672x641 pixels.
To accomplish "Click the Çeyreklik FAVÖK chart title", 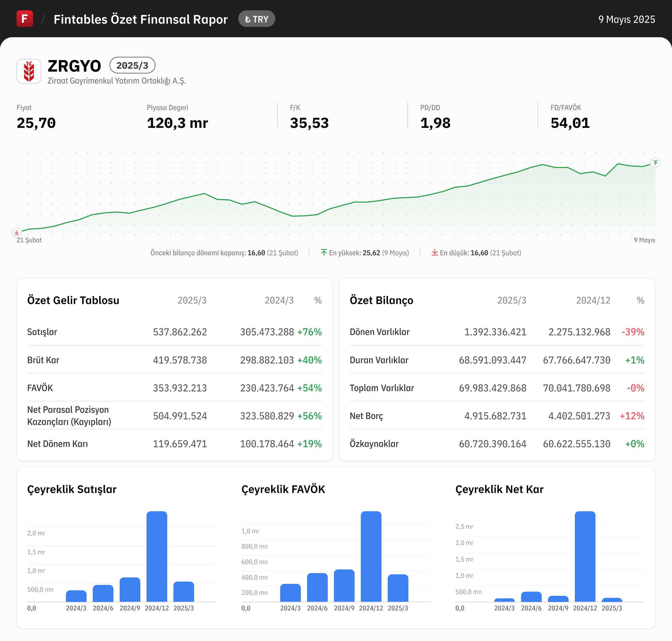I will 283,489.
